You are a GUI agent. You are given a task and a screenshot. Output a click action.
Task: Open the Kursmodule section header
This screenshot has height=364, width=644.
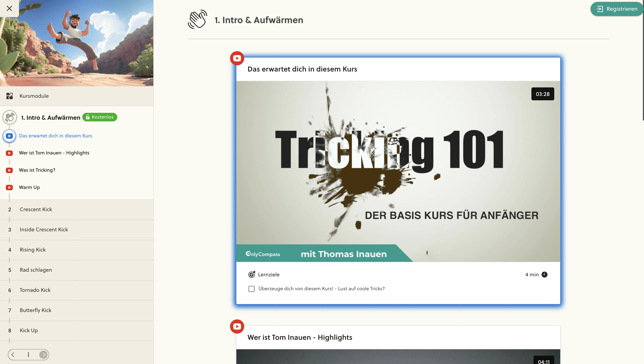77,96
